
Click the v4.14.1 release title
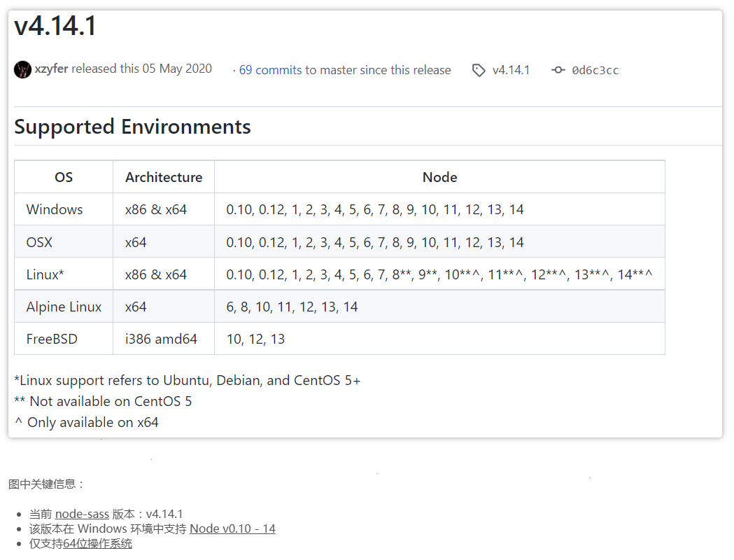point(55,26)
